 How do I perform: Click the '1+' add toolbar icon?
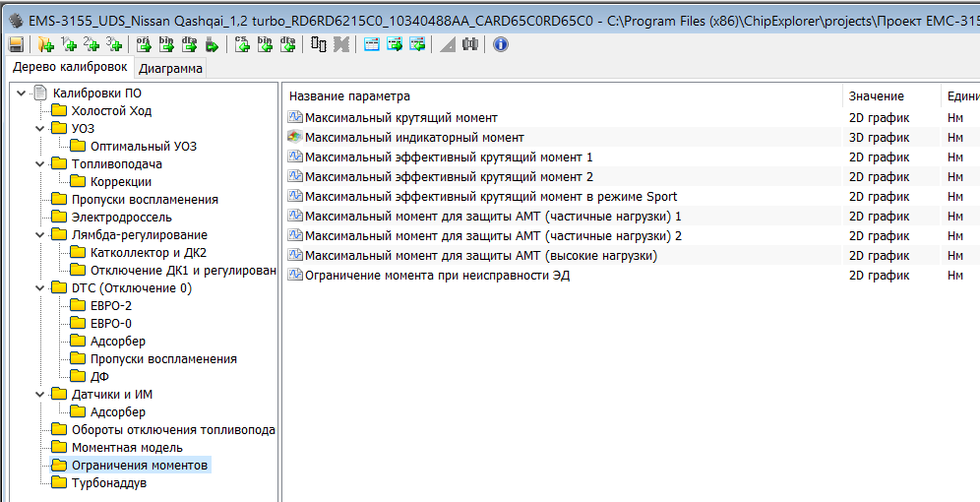click(x=69, y=44)
